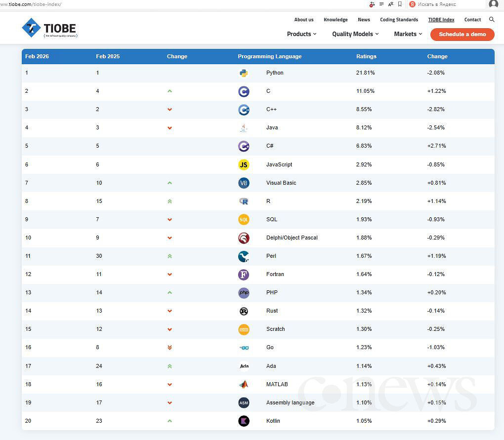
Task: Select the SQL database icon
Action: click(244, 219)
